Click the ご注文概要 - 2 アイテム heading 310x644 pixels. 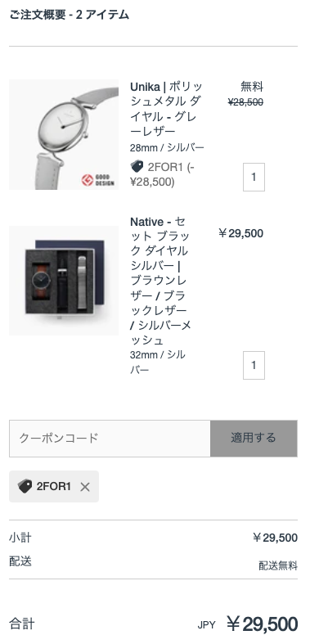69,15
